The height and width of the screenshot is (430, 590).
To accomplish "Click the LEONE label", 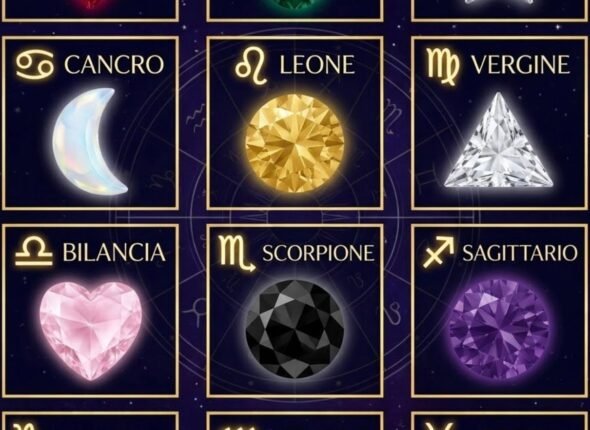I will (317, 65).
